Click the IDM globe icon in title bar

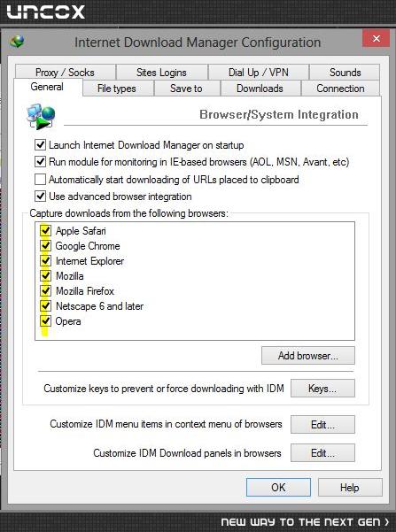[x=18, y=42]
